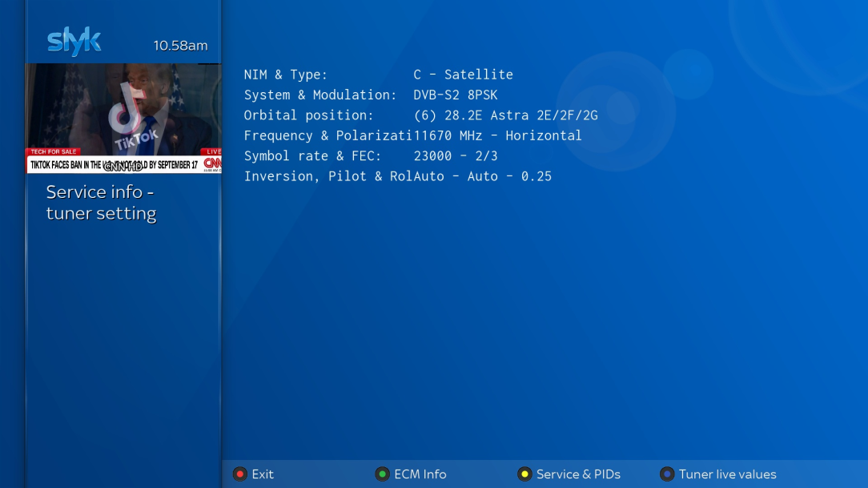This screenshot has width=868, height=488.
Task: Click the CNN live video preview
Action: 123,118
